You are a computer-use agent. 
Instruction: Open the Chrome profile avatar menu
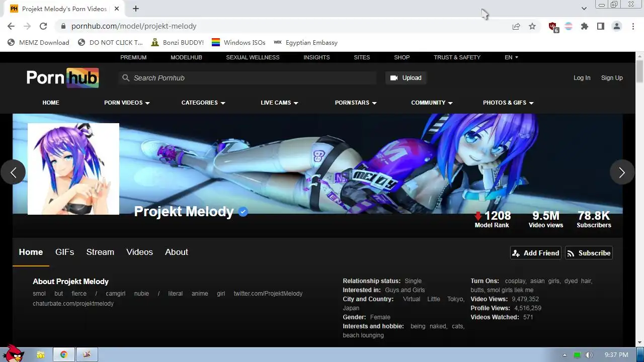click(x=617, y=26)
